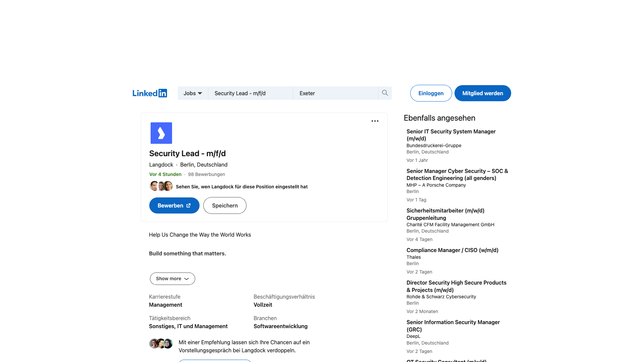644x362 pixels.
Task: Click Rohde & Schwarz Cybersecurity text
Action: pos(441,297)
